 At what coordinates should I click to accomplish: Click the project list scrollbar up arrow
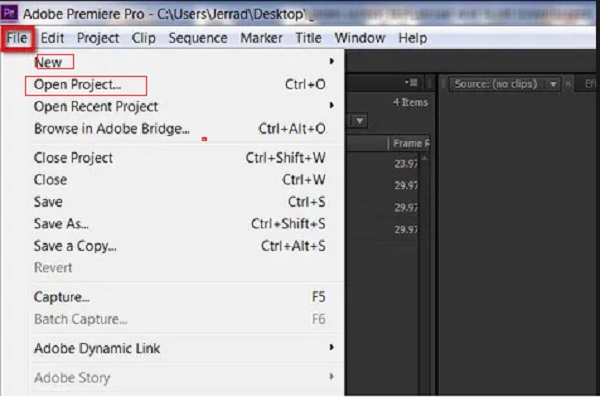424,158
